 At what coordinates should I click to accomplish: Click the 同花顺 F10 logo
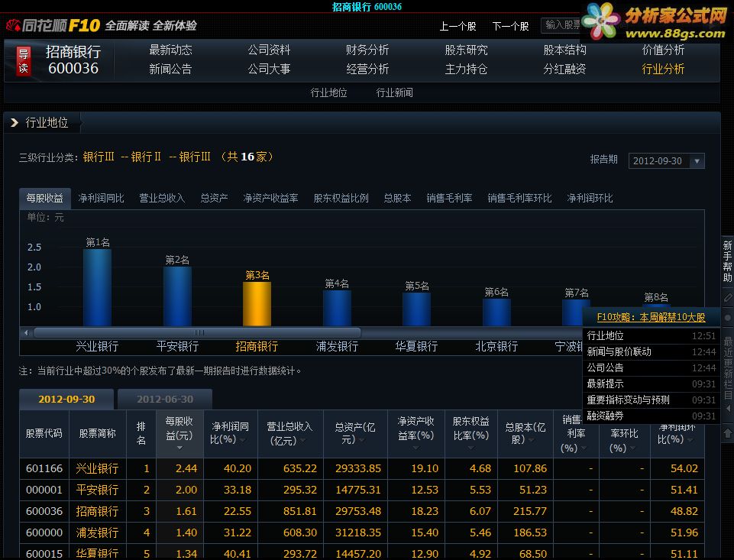53,25
